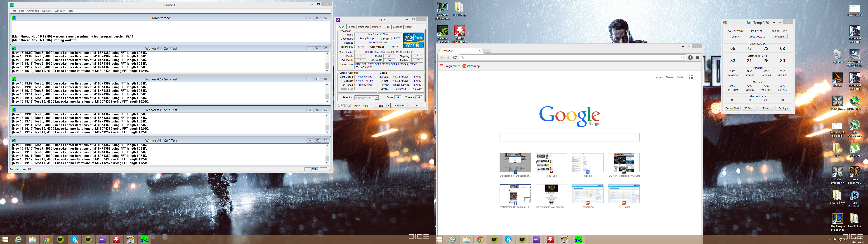868x244 pixels.
Task: Open the Gmail link on Google page
Action: tap(670, 77)
